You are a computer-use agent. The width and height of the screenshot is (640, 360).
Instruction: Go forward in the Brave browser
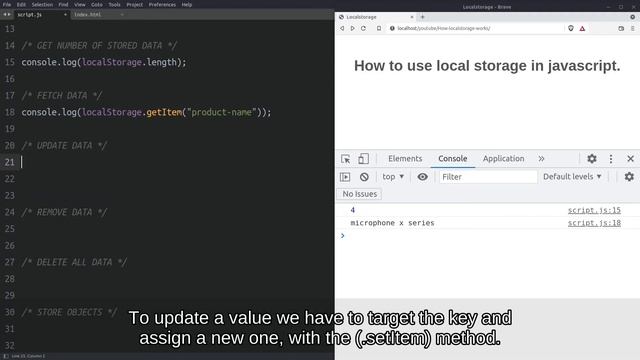[353, 29]
